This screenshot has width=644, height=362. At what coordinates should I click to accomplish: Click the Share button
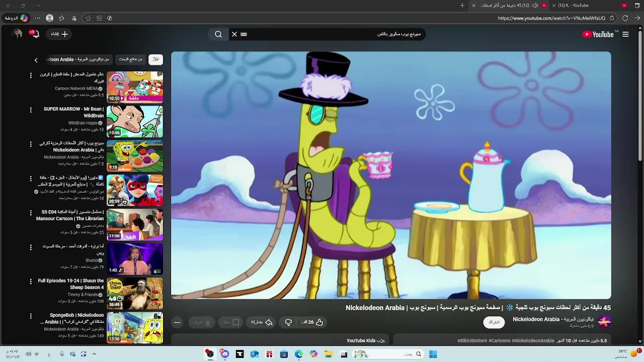pyautogui.click(x=262, y=322)
